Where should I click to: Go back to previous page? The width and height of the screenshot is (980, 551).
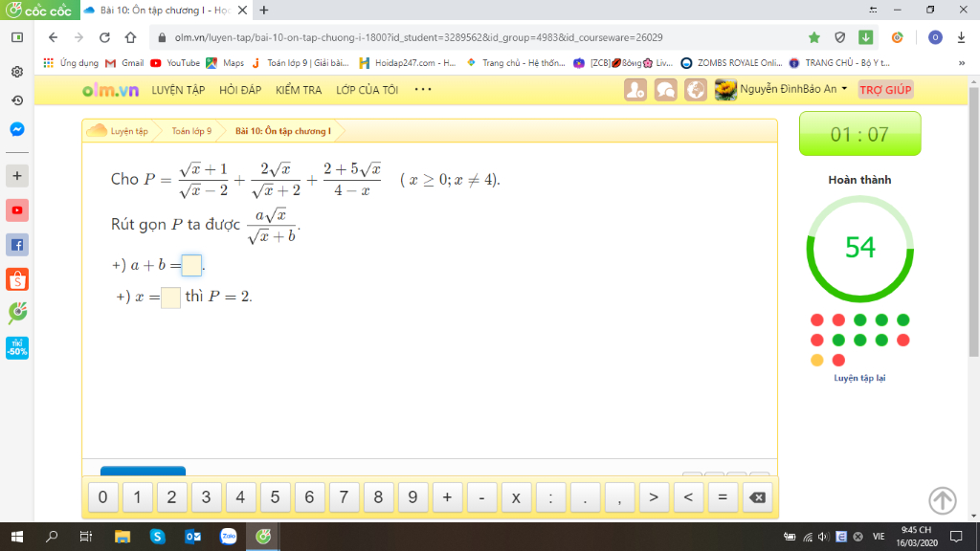tap(54, 37)
